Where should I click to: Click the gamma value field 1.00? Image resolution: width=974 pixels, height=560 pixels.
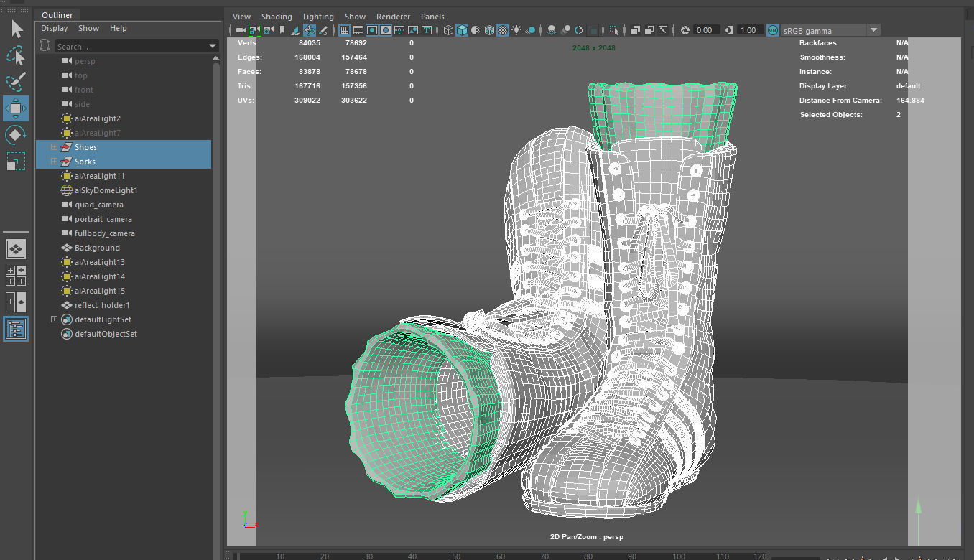tap(749, 30)
